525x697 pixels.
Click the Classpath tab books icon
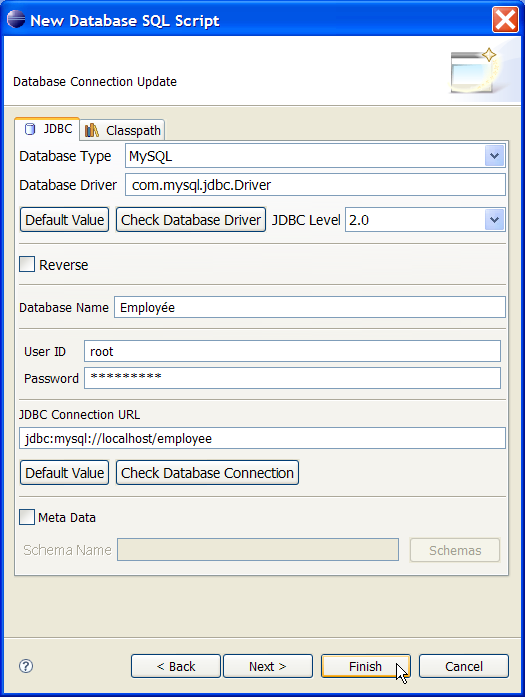click(92, 130)
